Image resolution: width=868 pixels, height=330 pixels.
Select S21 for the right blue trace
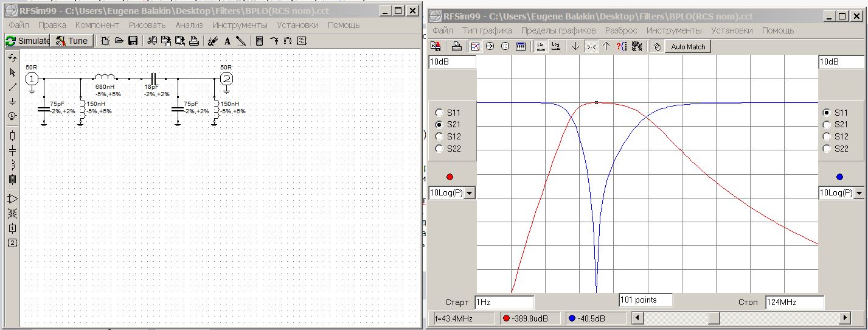(827, 125)
